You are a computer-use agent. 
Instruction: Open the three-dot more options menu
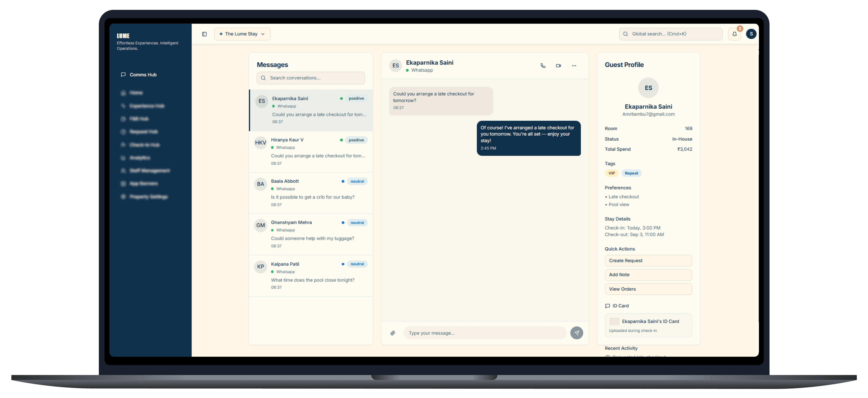tap(574, 66)
